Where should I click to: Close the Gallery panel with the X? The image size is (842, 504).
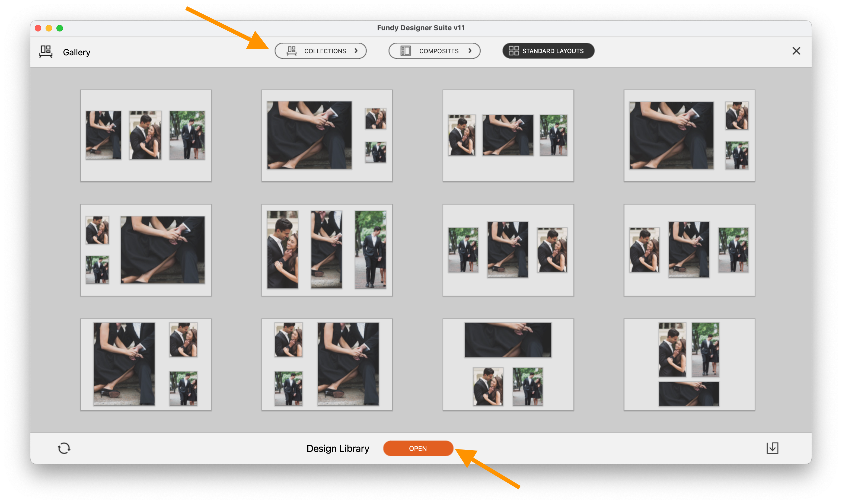[796, 51]
